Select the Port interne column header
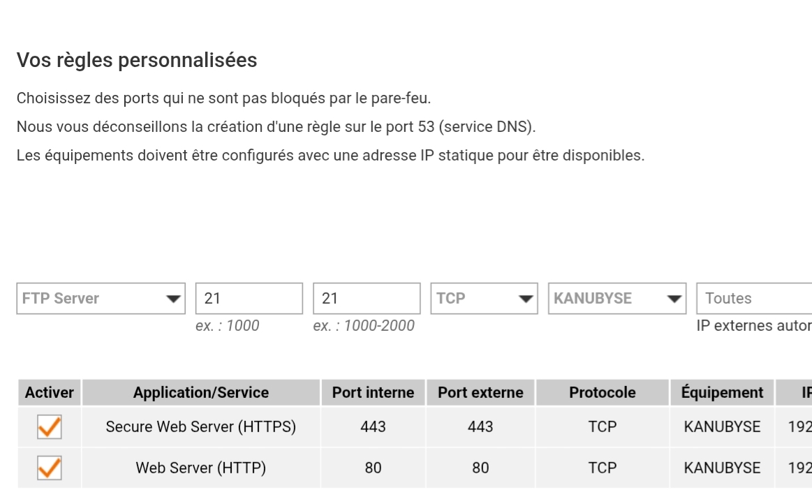This screenshot has height=504, width=812. [373, 393]
